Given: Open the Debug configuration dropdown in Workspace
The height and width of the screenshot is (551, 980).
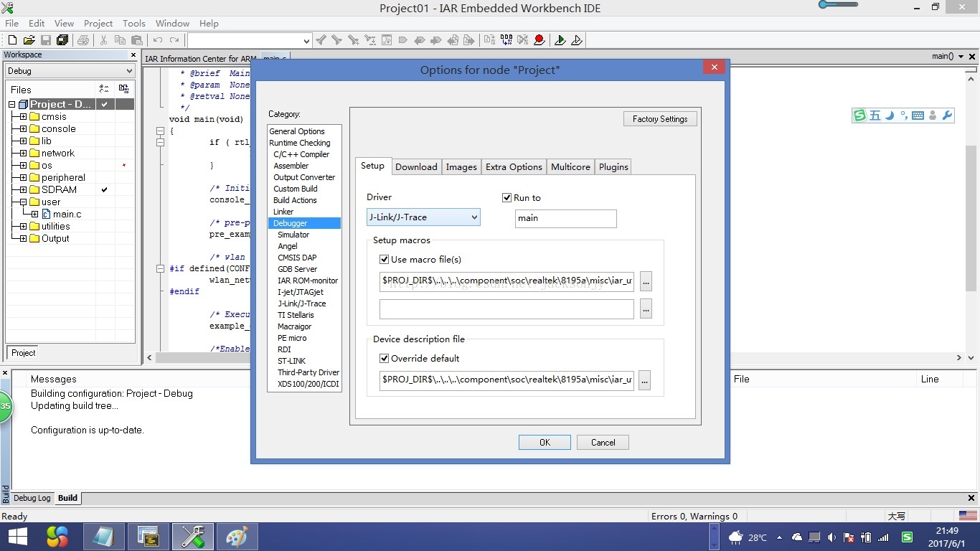Looking at the screenshot, I should pos(70,71).
